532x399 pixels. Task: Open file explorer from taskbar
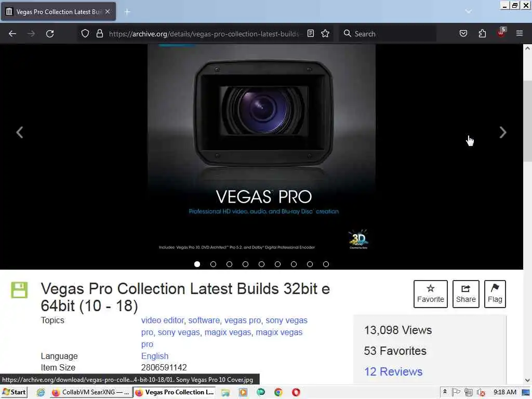point(225,392)
